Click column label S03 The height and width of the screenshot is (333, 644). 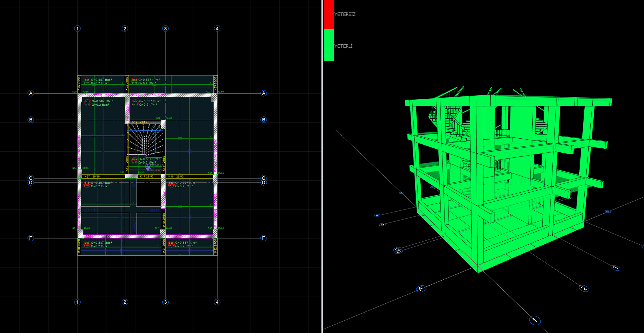(208, 92)
